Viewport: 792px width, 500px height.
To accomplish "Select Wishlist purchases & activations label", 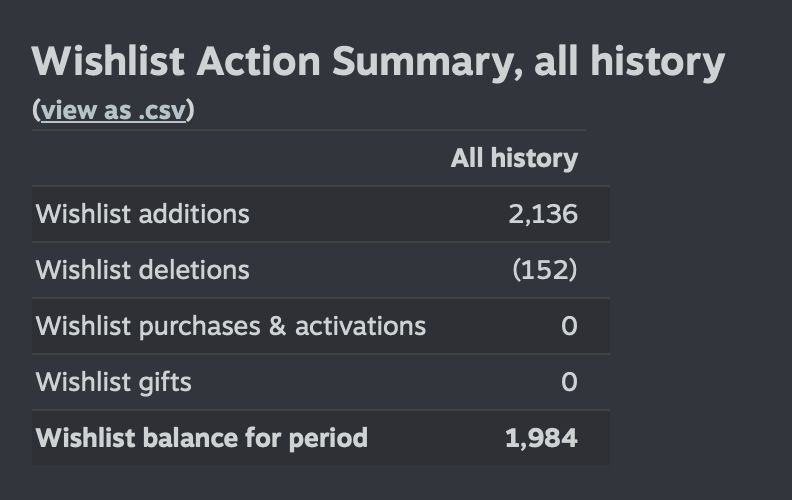I will [x=231, y=326].
